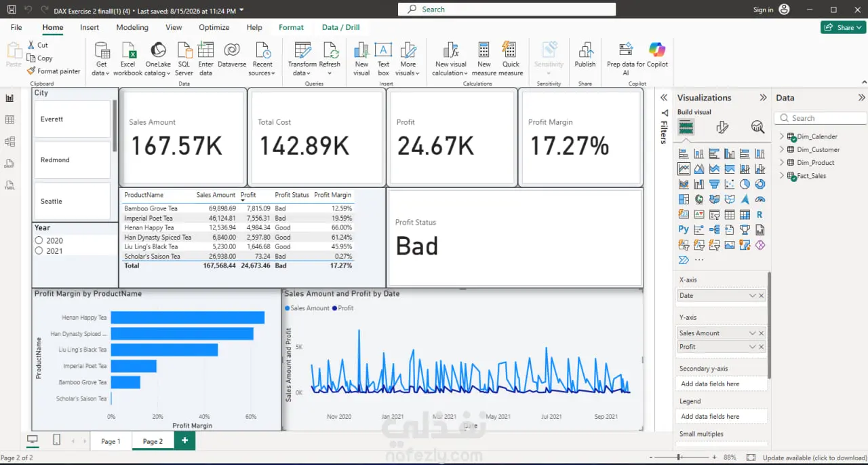Create a Quick measure

[x=511, y=58]
